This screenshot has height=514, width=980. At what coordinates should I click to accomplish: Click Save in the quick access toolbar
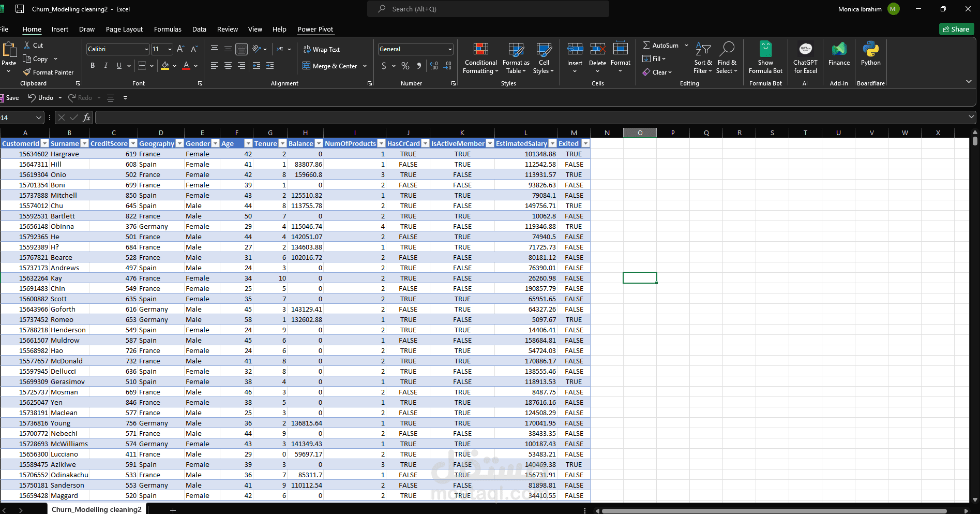10,98
